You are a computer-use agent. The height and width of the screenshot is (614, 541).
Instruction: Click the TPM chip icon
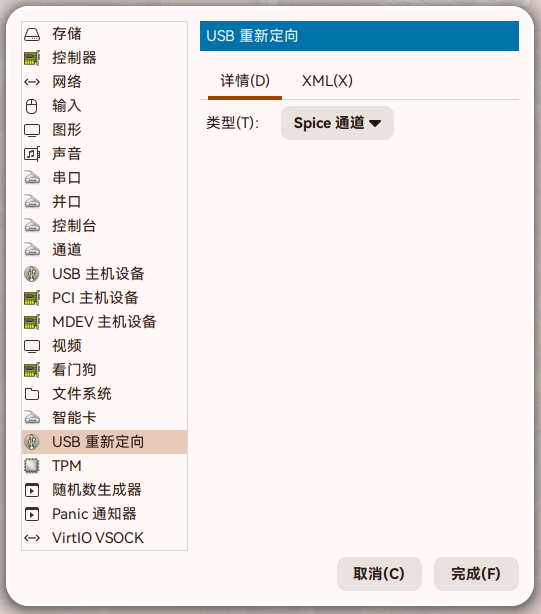pos(32,466)
